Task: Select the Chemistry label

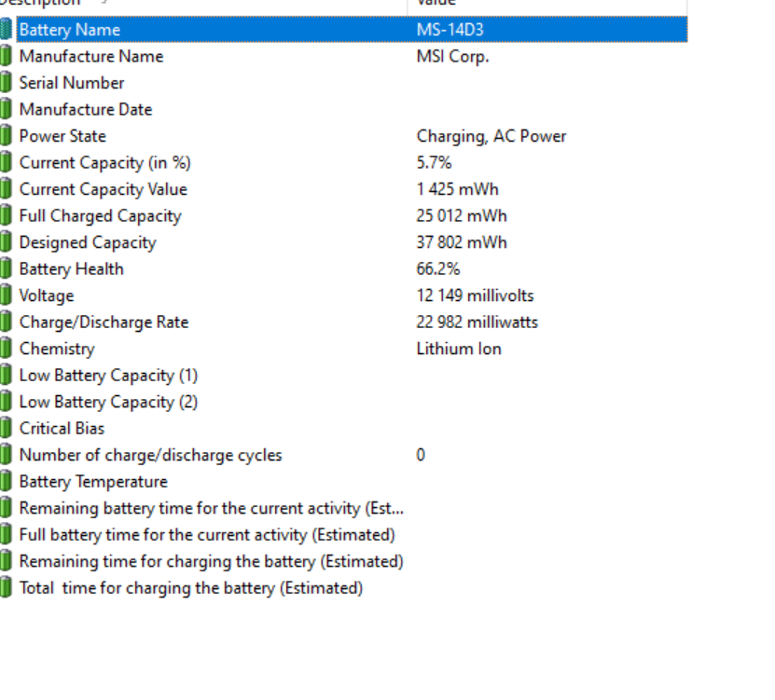Action: (x=57, y=350)
